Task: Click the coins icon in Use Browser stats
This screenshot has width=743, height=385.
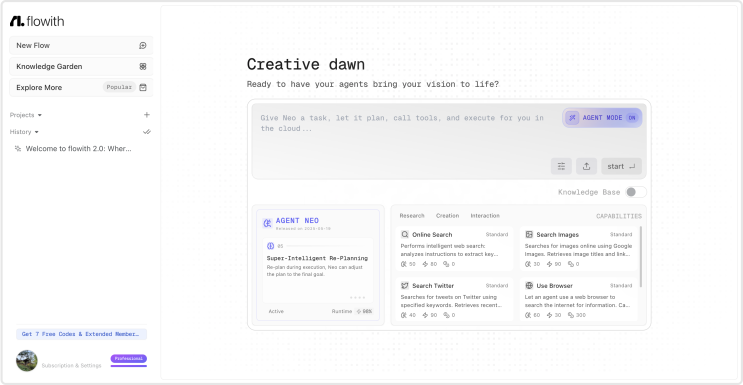Action: (x=571, y=315)
